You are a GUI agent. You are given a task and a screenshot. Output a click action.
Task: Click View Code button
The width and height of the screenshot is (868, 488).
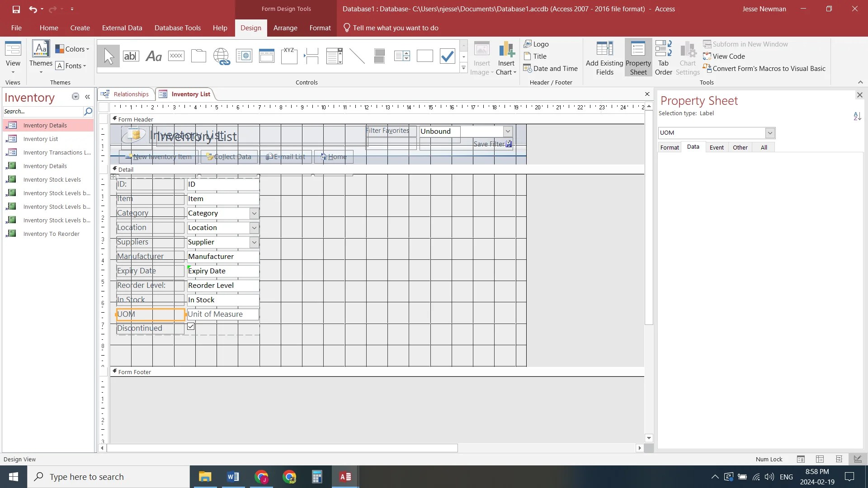pos(724,56)
